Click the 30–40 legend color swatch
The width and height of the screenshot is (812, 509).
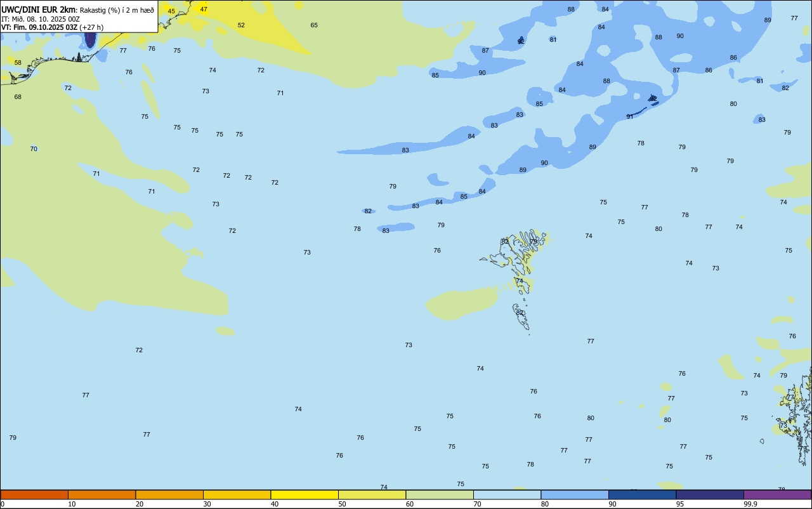(237, 494)
